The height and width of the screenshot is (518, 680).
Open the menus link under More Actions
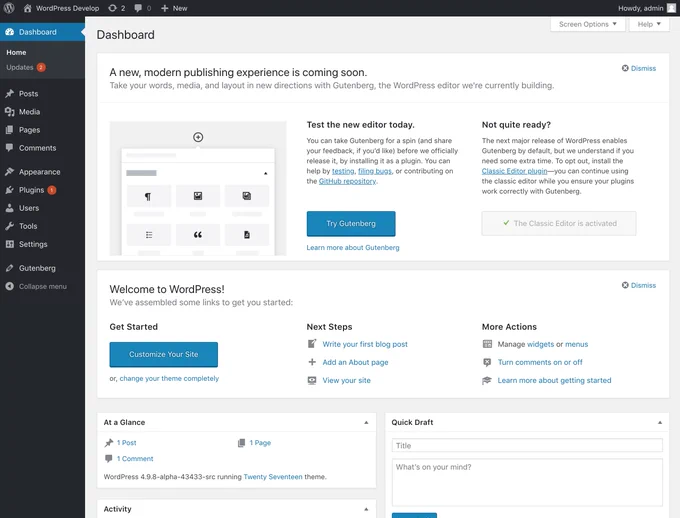pyautogui.click(x=576, y=344)
